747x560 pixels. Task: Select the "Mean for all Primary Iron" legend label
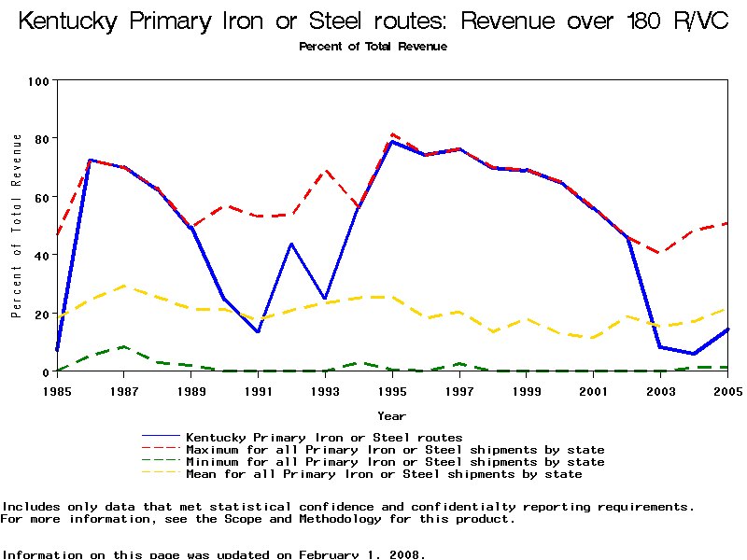(x=384, y=474)
